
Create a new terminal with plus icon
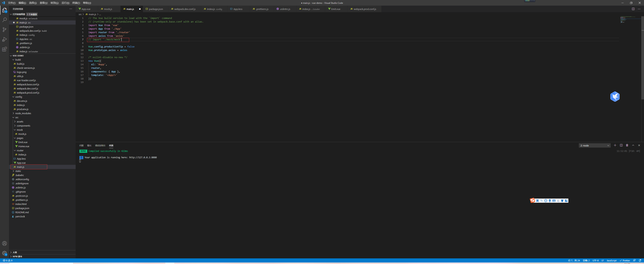click(615, 145)
